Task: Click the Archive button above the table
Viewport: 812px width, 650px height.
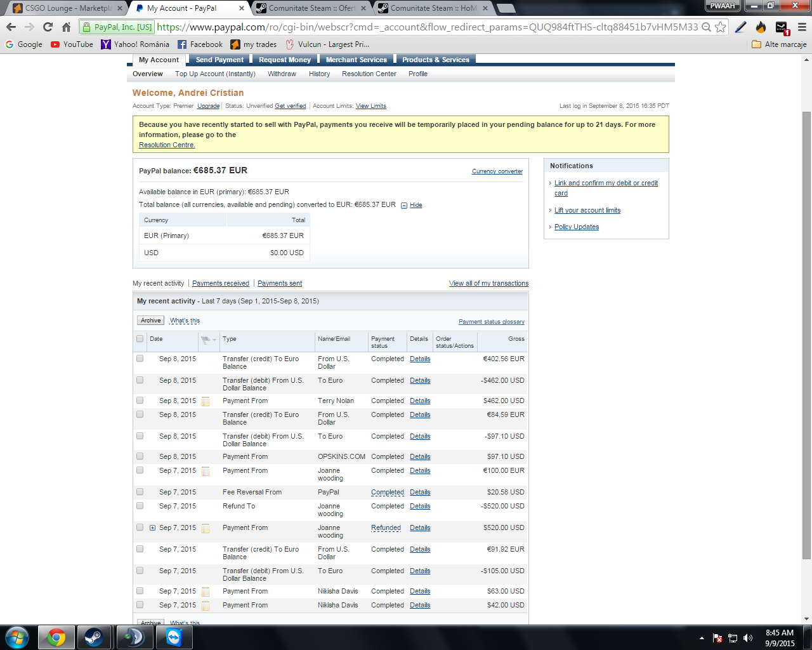Action: pos(150,321)
